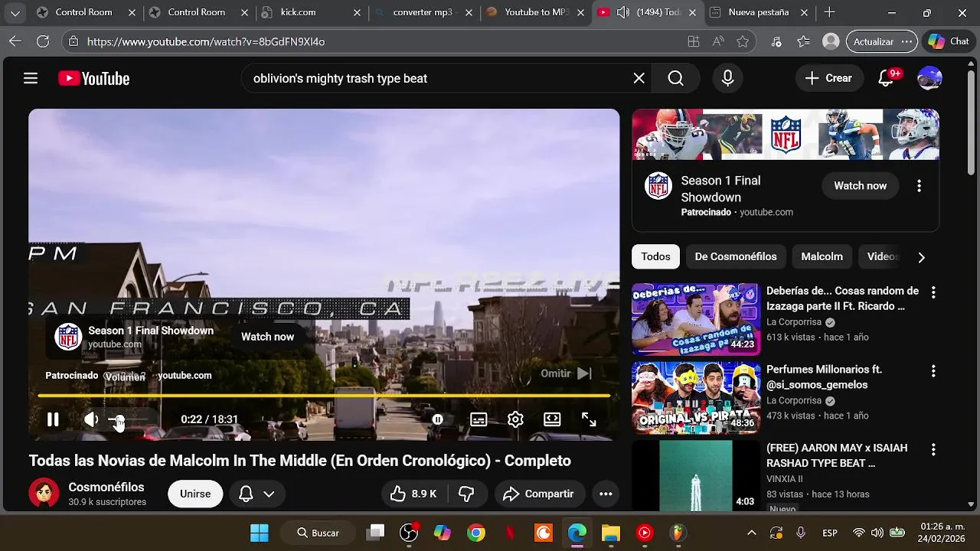Reload the page in the browser
Viewport: 980px width, 551px height.
coord(43,41)
